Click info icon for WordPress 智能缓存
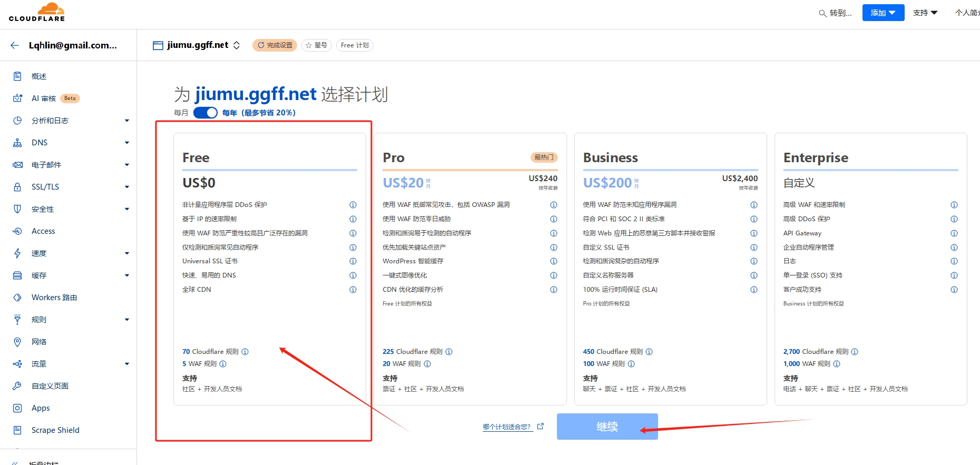Screen dimensions: 980x465 pos(554,261)
